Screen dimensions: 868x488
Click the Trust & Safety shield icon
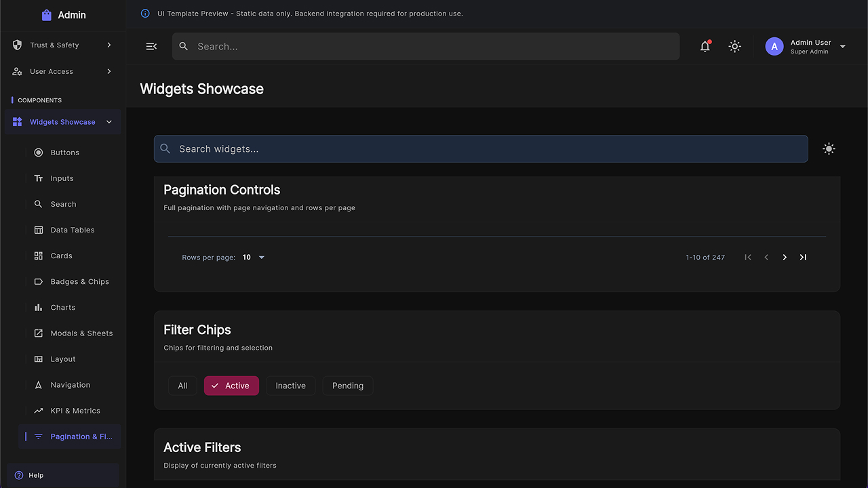pyautogui.click(x=18, y=45)
